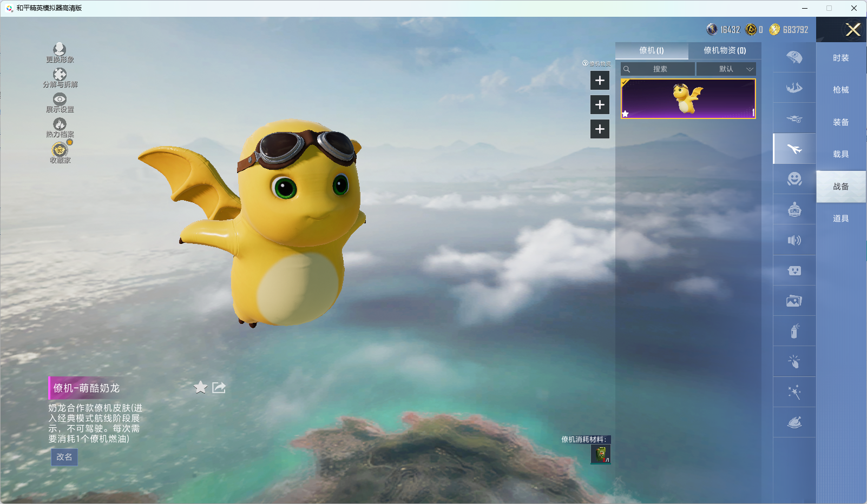This screenshot has width=867, height=504.
Task: Open the speaker voice category icon
Action: click(x=794, y=240)
